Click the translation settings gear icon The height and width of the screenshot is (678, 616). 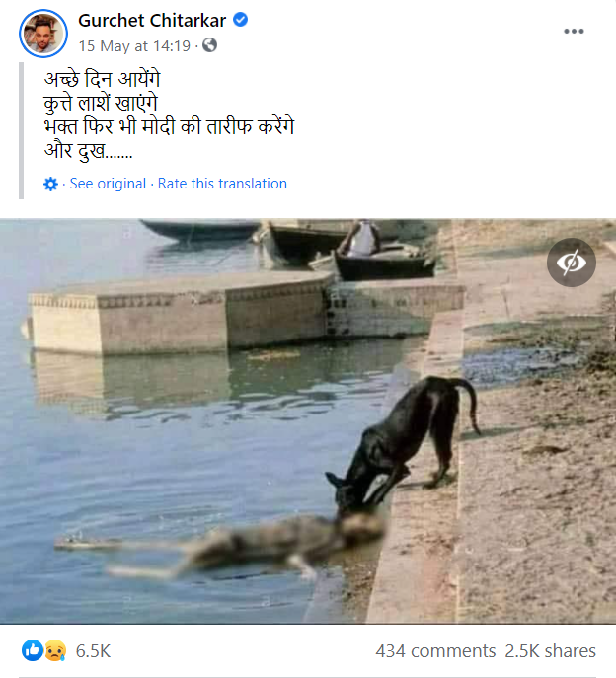point(51,184)
